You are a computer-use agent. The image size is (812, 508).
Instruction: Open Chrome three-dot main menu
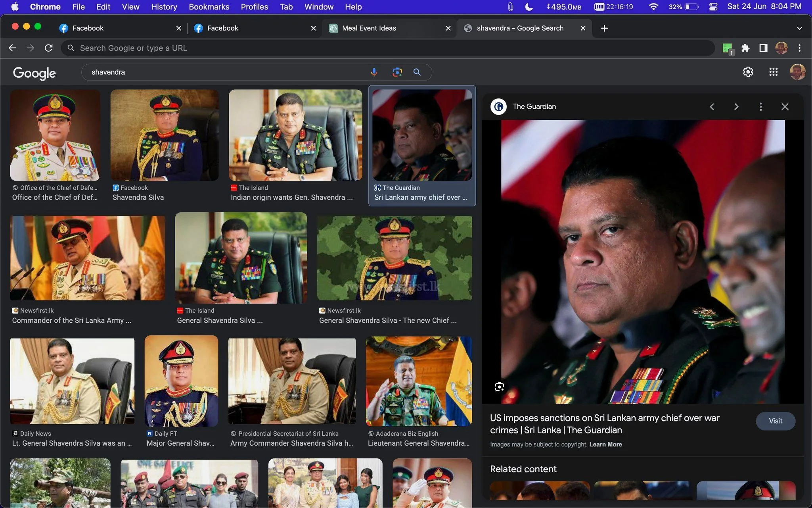pos(799,48)
